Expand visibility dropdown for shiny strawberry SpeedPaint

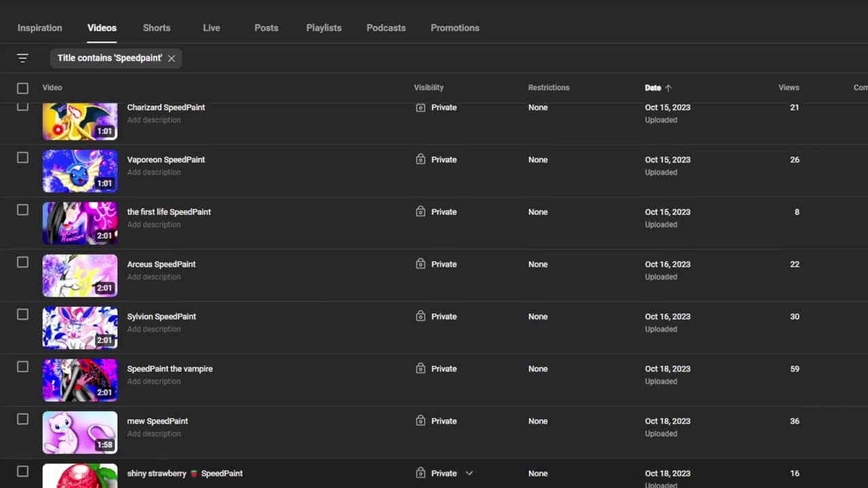click(469, 473)
